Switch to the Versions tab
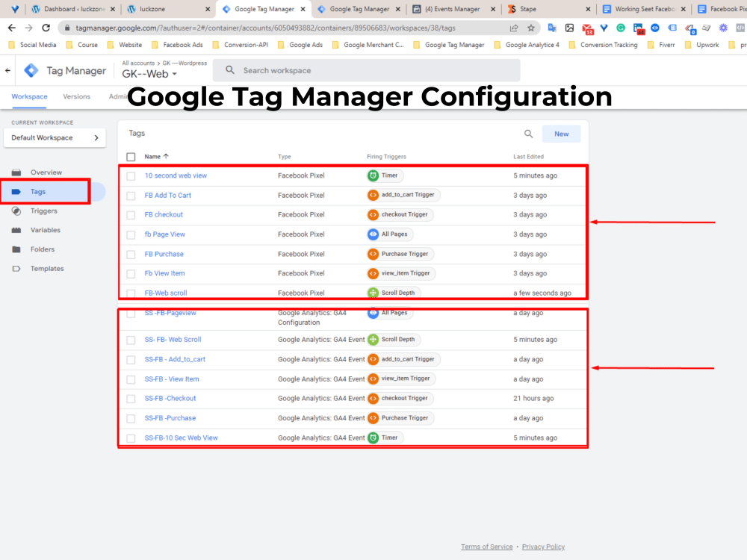 pos(76,96)
